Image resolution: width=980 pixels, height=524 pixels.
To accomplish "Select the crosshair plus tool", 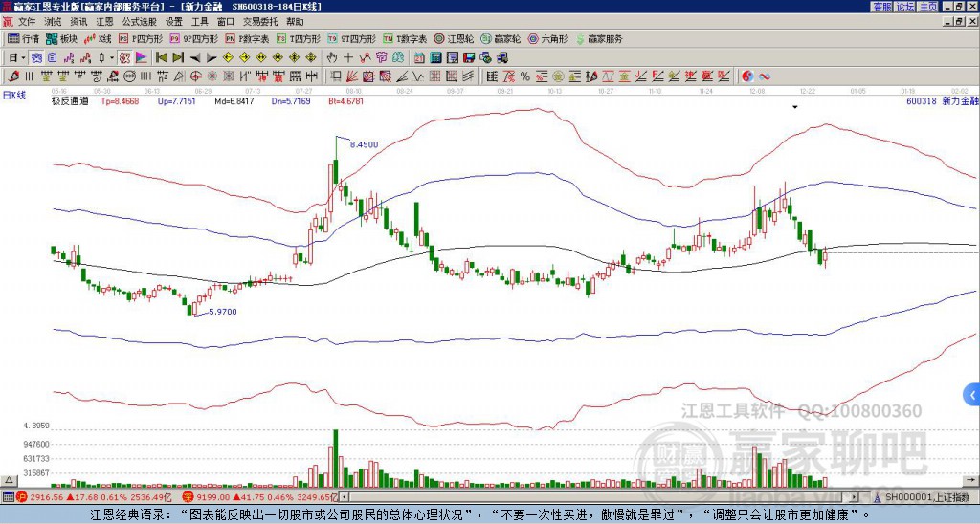I will pos(348,58).
